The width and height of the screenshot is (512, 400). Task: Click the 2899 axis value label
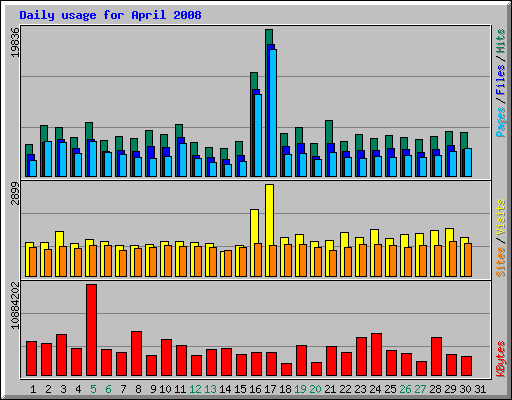click(15, 193)
